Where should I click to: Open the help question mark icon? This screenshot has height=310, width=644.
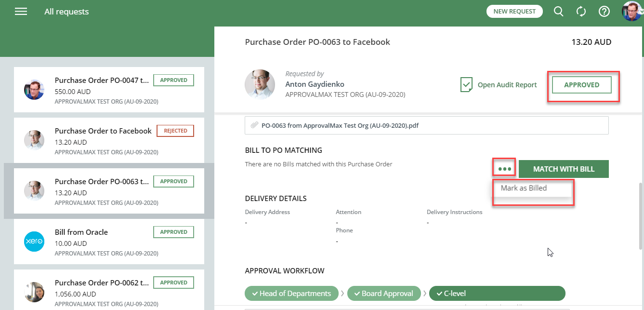604,12
